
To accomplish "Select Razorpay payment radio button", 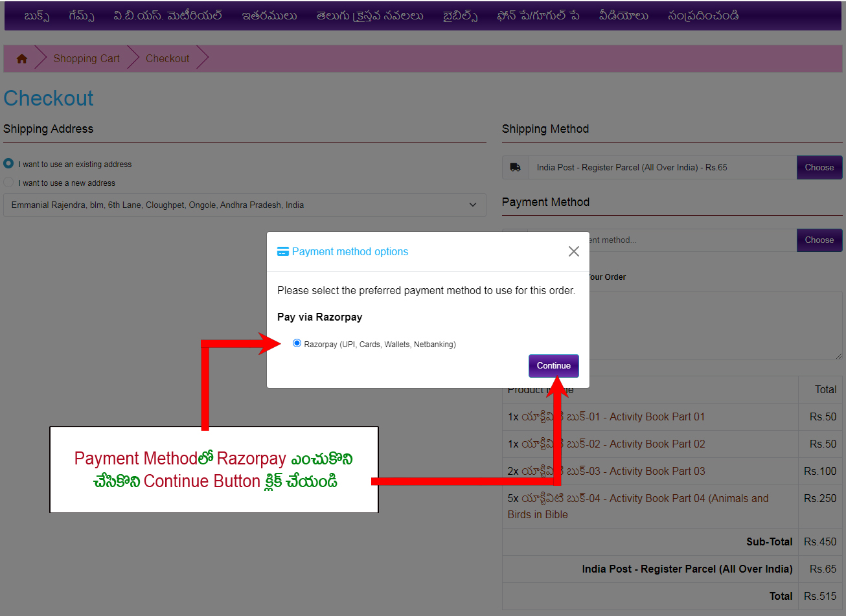I will tap(297, 343).
